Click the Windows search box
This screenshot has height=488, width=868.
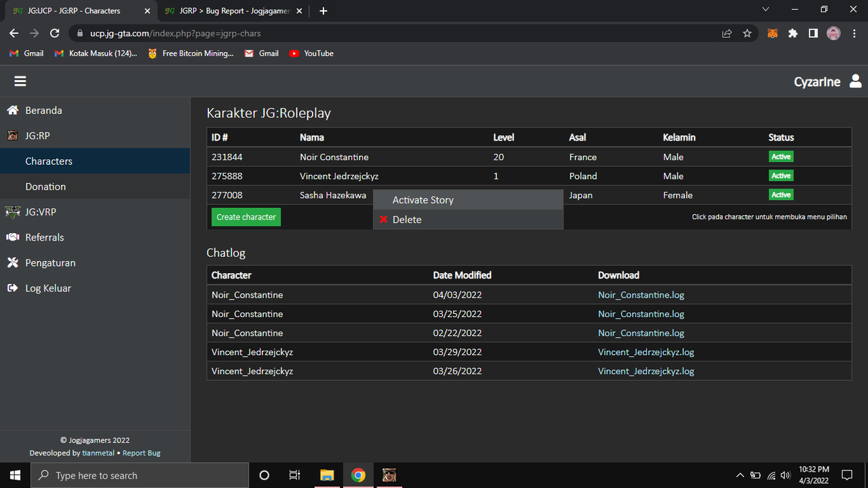click(x=140, y=475)
